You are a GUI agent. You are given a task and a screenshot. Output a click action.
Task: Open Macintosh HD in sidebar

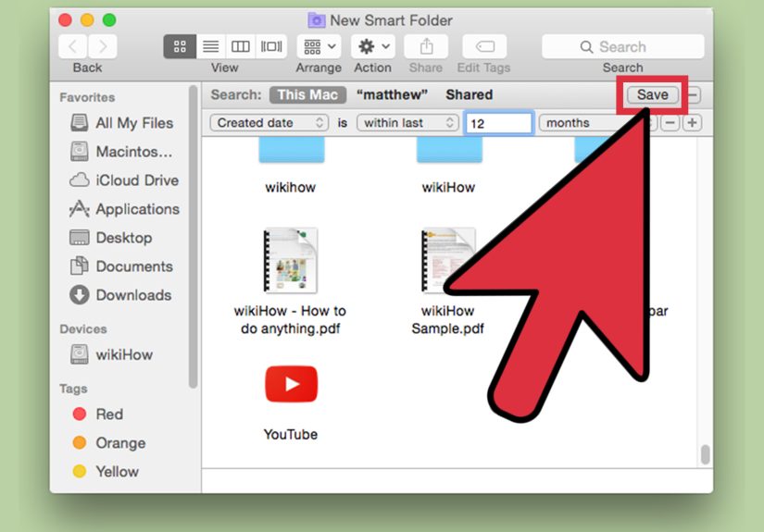pos(122,152)
